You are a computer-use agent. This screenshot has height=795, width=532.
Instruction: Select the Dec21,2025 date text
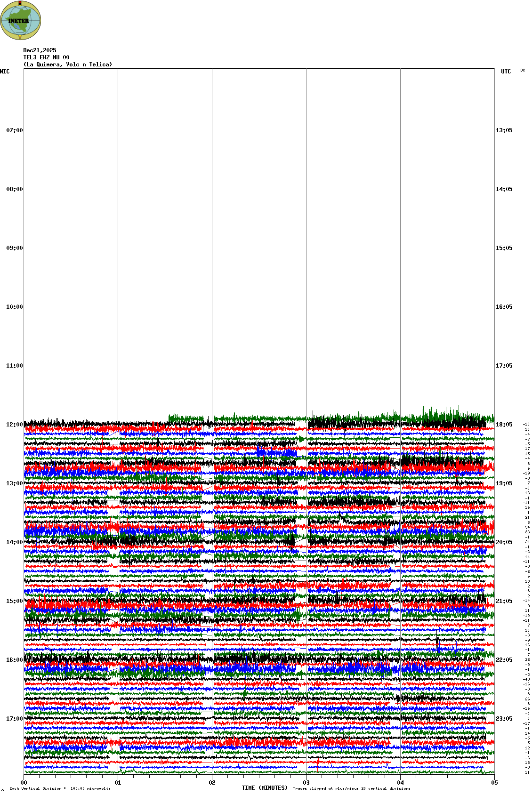[40, 50]
